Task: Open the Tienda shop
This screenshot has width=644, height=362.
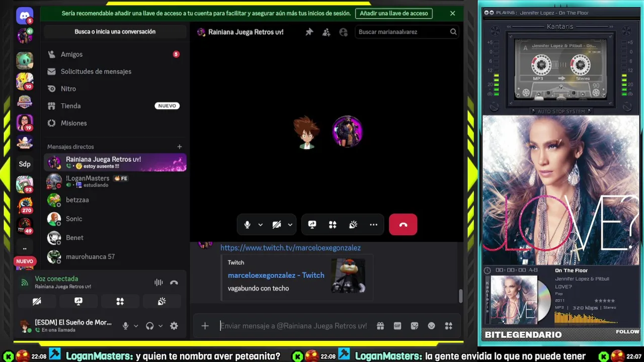Action: click(115, 106)
